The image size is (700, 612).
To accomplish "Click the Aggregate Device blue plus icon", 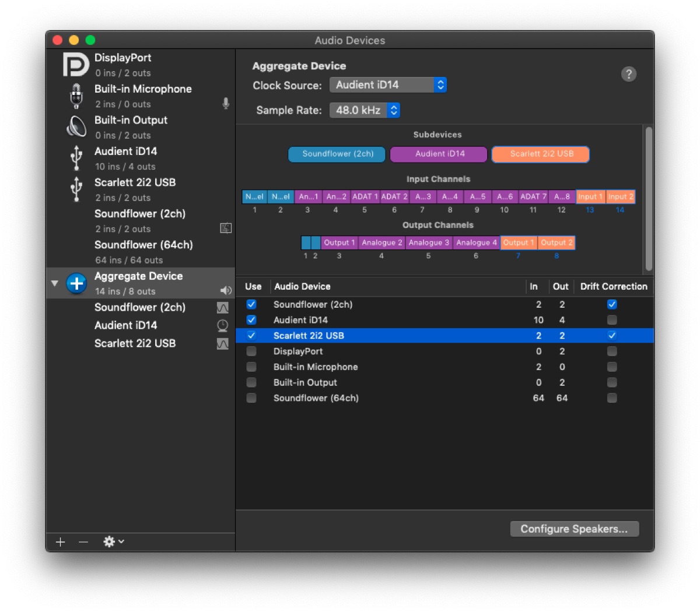I will (x=76, y=283).
